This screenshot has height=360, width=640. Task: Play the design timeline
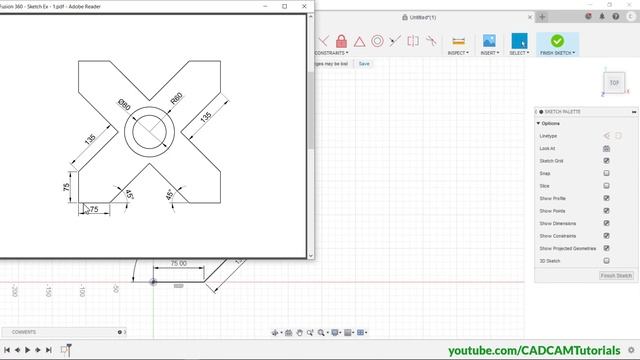pos(27,350)
